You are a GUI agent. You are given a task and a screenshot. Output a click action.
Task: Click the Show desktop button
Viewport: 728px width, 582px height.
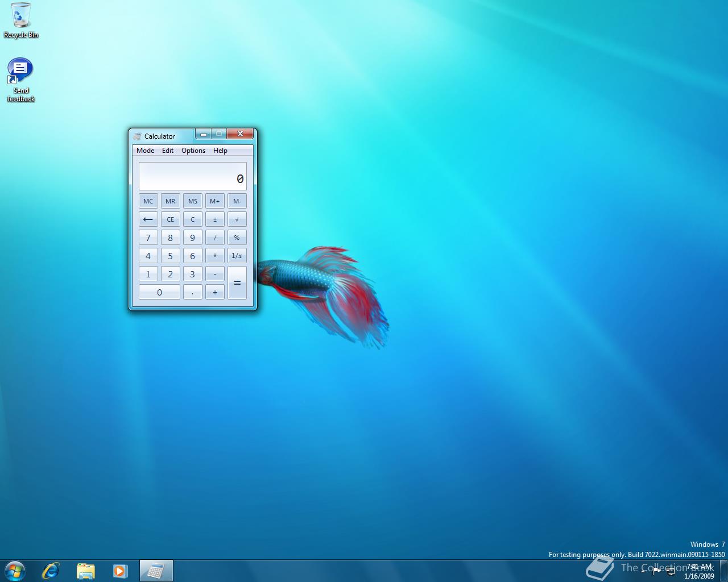pos(723,571)
